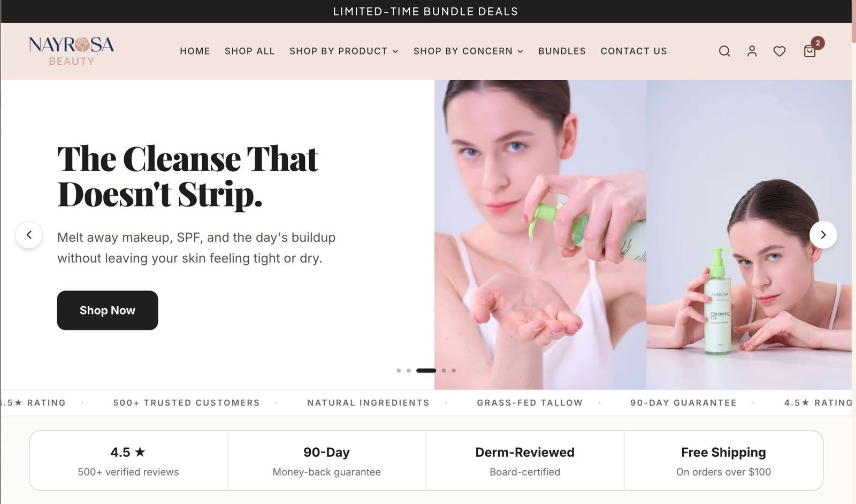The height and width of the screenshot is (504, 856).
Task: Click the pouring cleansing oil hero image
Action: coord(540,234)
